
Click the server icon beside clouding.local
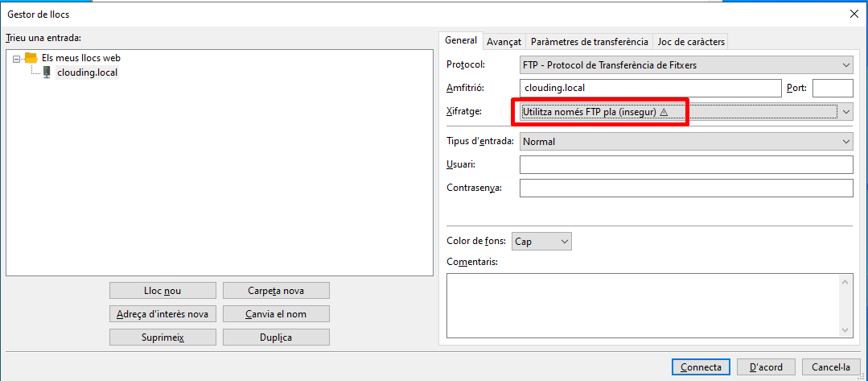click(x=47, y=72)
